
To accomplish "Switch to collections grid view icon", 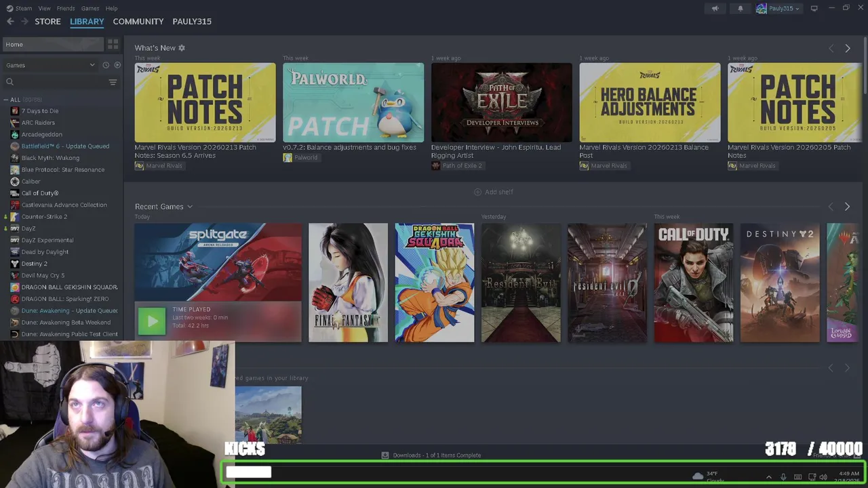I will (x=113, y=44).
